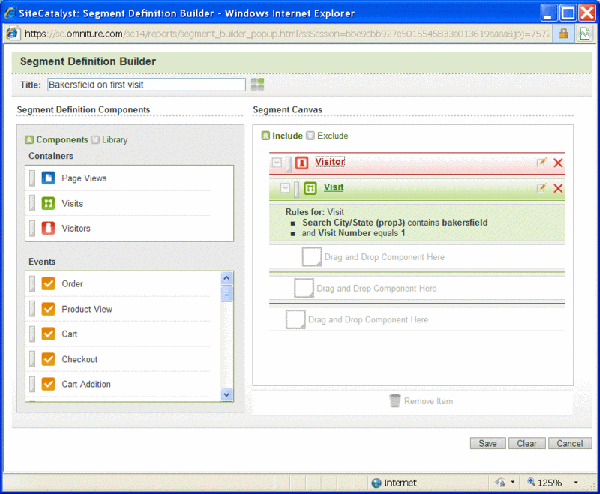This screenshot has width=600, height=494.
Task: Click the Page Views container icon
Action: [48, 178]
